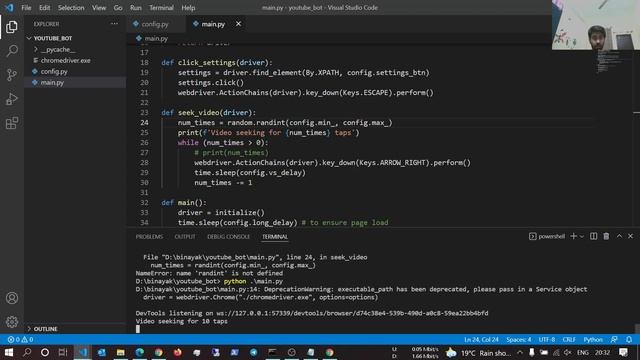Split the terminal panel
640x360 pixels.
tap(593, 236)
